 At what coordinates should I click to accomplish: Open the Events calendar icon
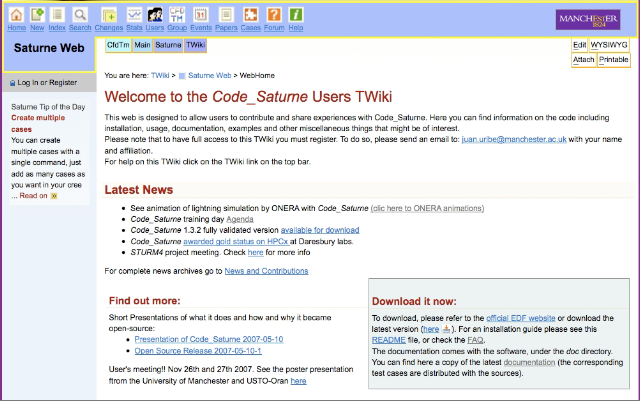201,15
